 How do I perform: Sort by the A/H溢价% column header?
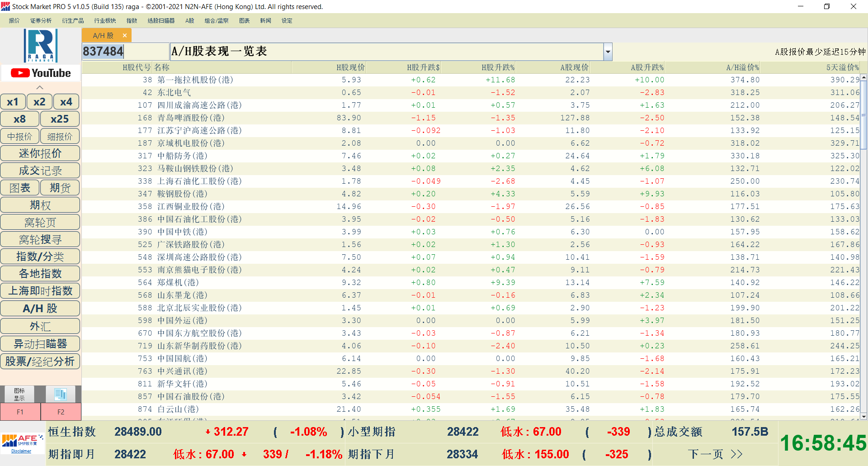tap(742, 67)
